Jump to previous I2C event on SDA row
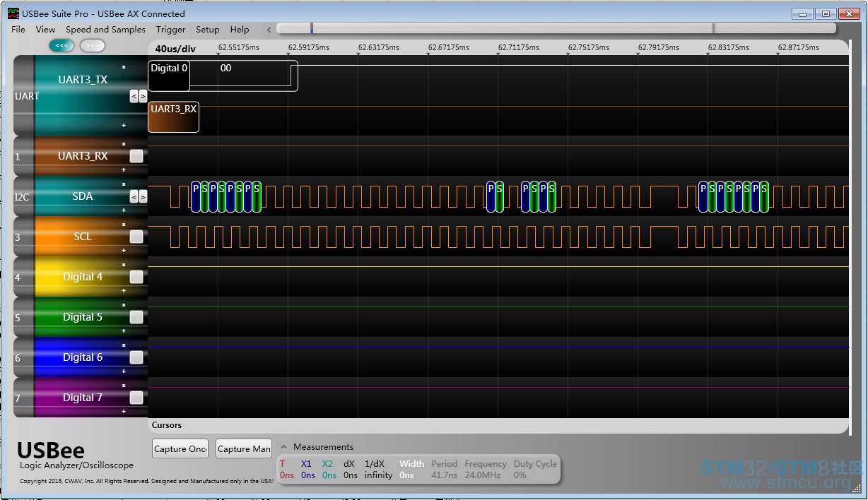Viewport: 868px width, 500px height. point(134,197)
